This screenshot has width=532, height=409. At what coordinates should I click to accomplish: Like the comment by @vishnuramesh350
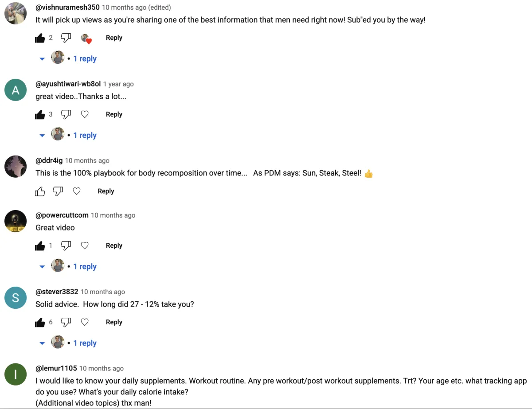[x=40, y=38]
